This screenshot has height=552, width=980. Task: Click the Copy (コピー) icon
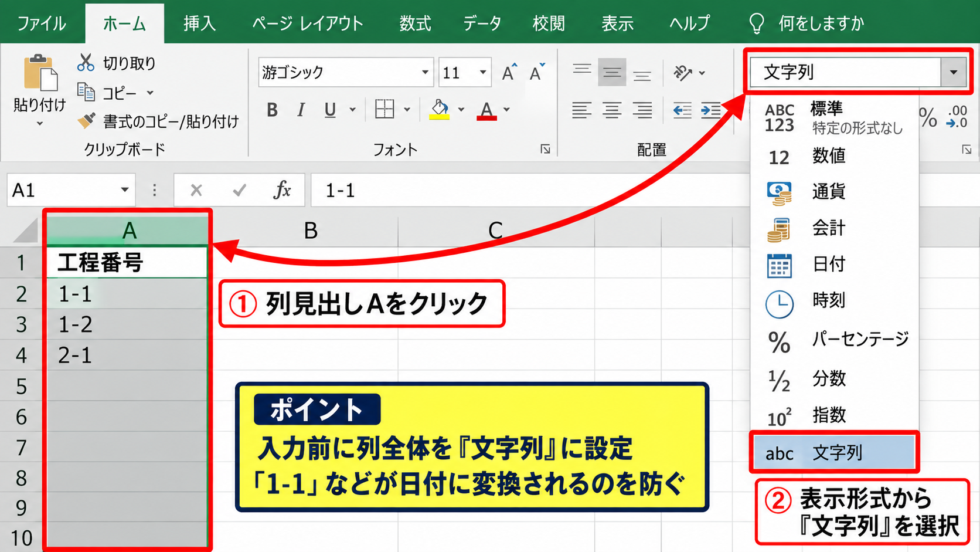pyautogui.click(x=86, y=92)
